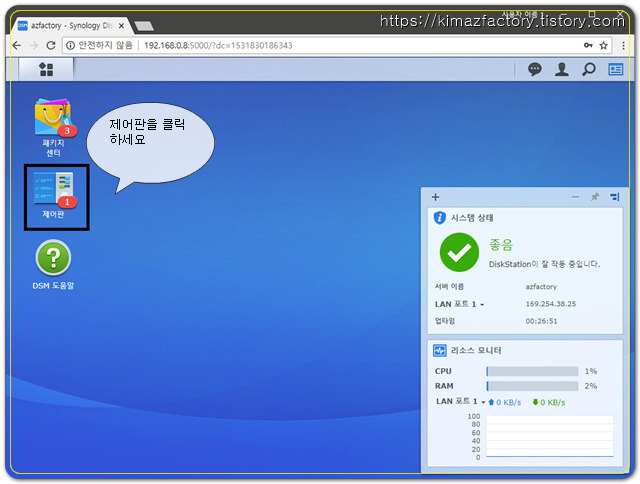Click the server name value azfactory

[541, 286]
